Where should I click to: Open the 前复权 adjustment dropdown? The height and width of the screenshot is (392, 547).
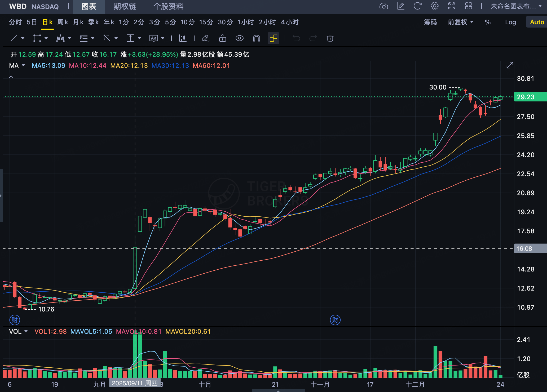(x=460, y=22)
